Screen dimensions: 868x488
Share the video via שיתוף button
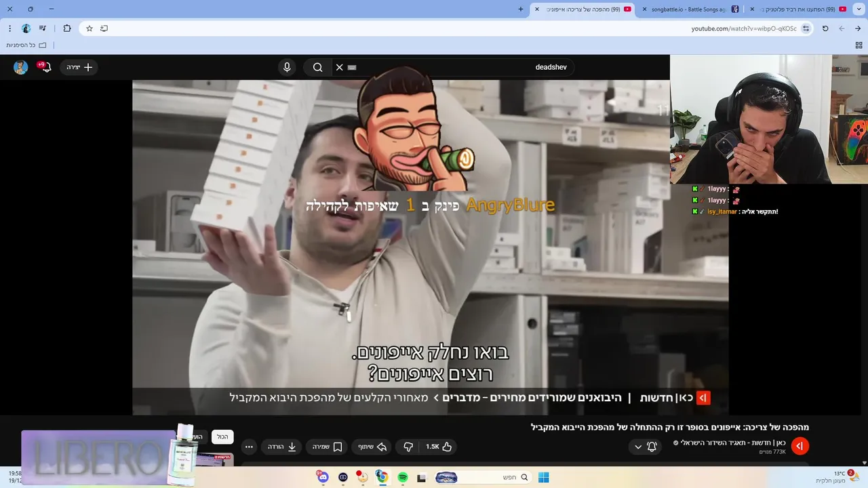pyautogui.click(x=372, y=447)
